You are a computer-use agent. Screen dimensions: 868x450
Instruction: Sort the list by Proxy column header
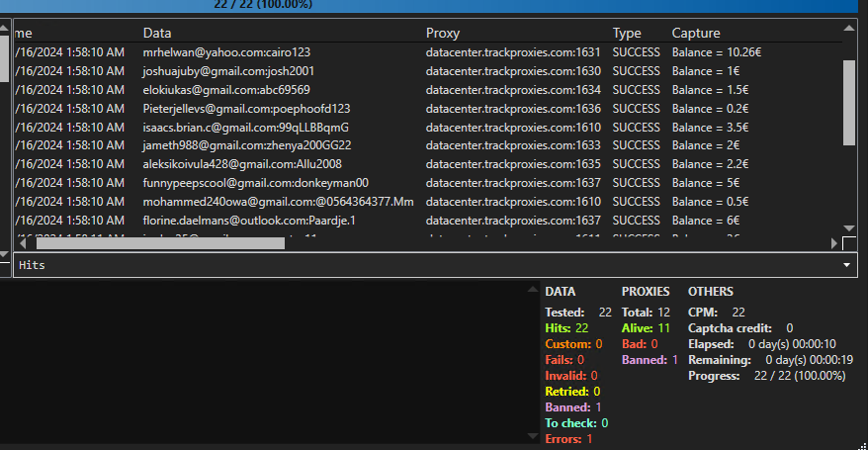click(x=443, y=34)
